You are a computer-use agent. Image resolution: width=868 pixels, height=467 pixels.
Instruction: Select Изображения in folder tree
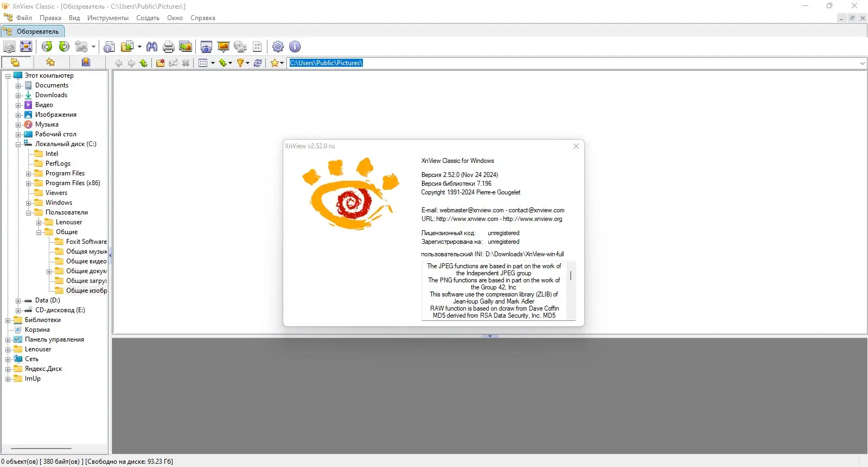click(x=56, y=115)
